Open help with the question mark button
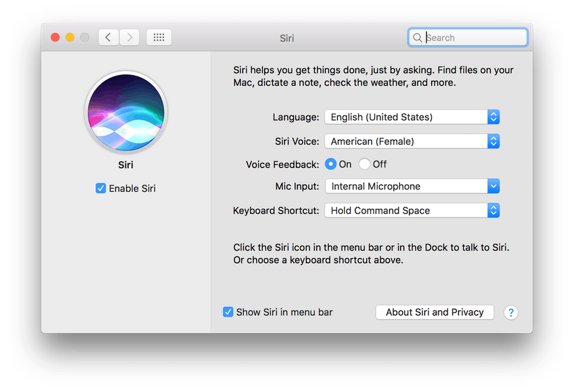 click(x=511, y=312)
